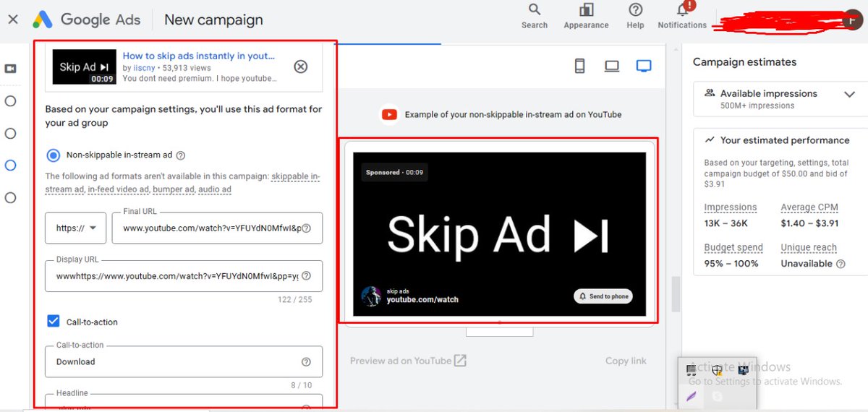Screen dimensions: 868x412
Task: Click the New campaign page title
Action: [213, 20]
